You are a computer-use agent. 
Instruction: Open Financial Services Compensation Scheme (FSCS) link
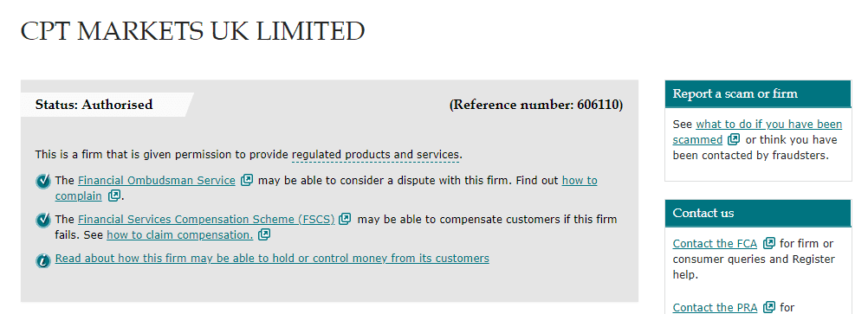206,219
